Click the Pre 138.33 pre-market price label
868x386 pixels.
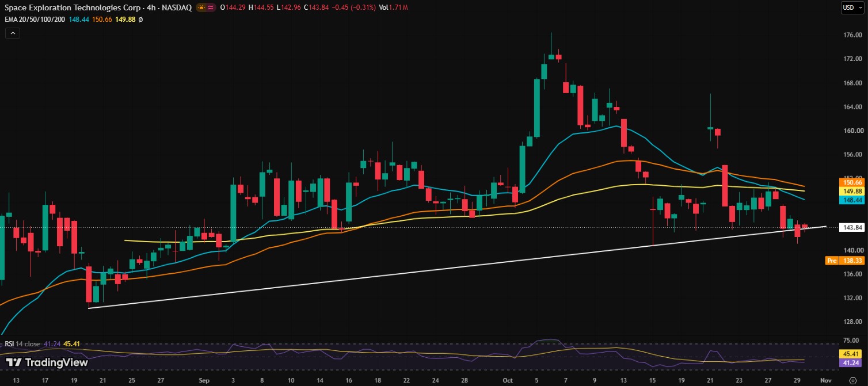point(845,261)
